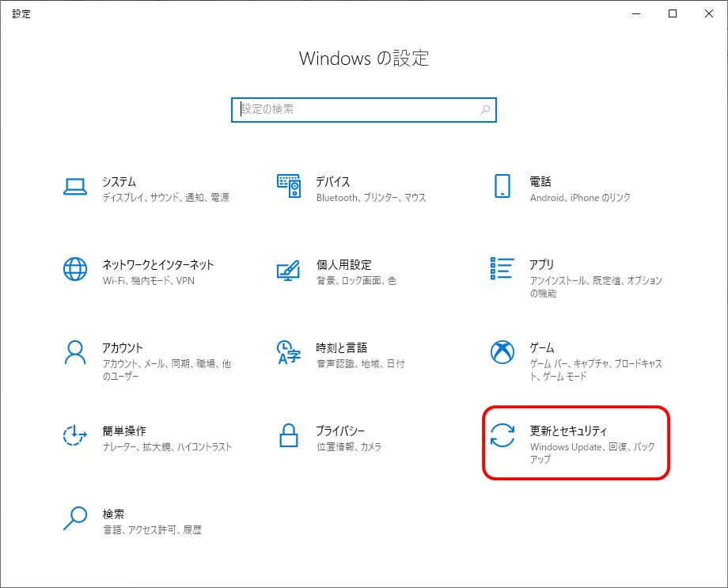This screenshot has height=588, width=728.
Task: Click the デバイス keyboard and speaker icon
Action: pos(289,186)
